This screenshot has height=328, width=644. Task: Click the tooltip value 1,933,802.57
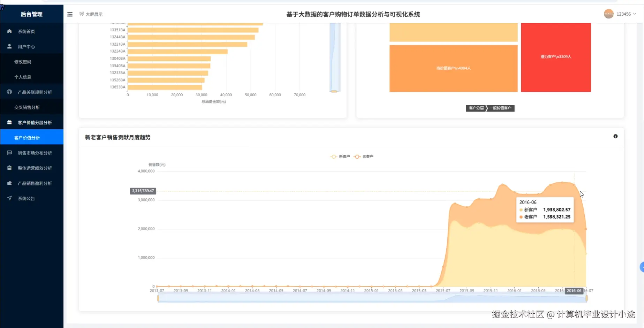pos(557,210)
